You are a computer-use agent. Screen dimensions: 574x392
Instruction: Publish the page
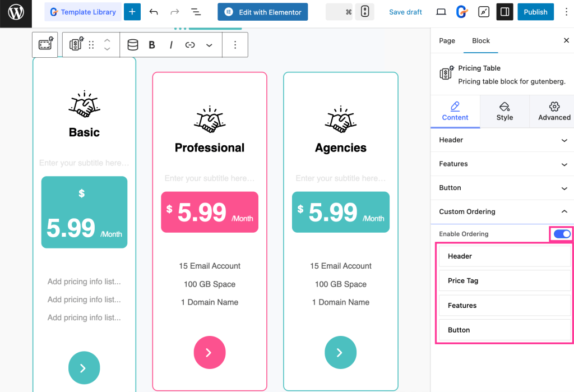[535, 12]
